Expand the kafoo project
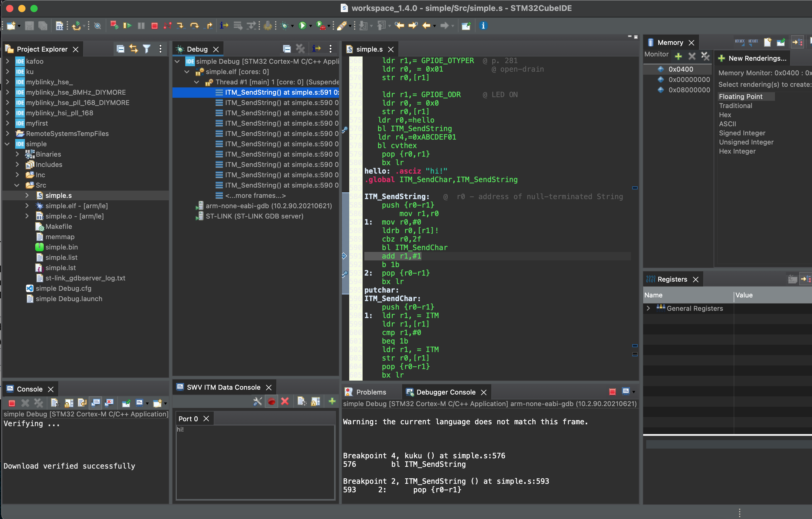812x519 pixels. pyautogui.click(x=7, y=61)
